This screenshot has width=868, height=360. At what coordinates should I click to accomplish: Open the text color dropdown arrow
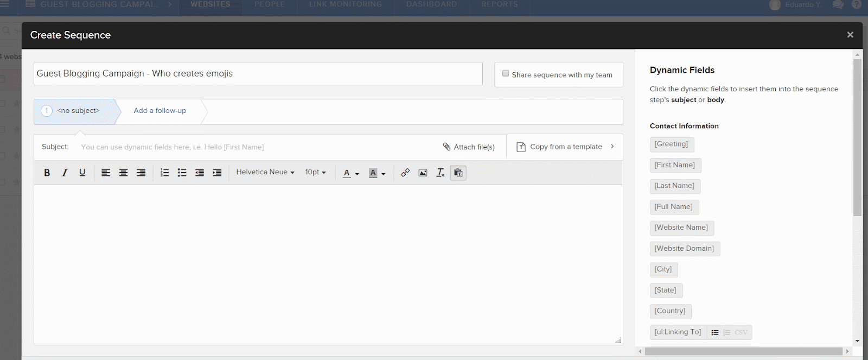coord(357,174)
